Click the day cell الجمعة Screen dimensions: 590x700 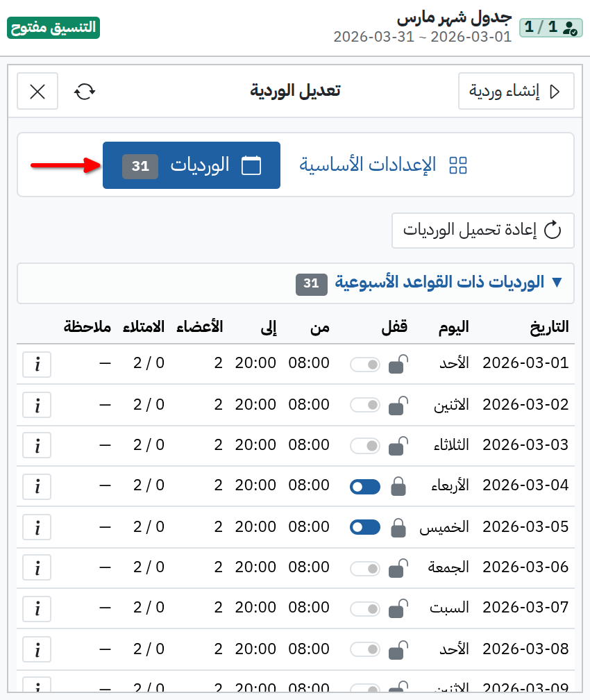448,567
